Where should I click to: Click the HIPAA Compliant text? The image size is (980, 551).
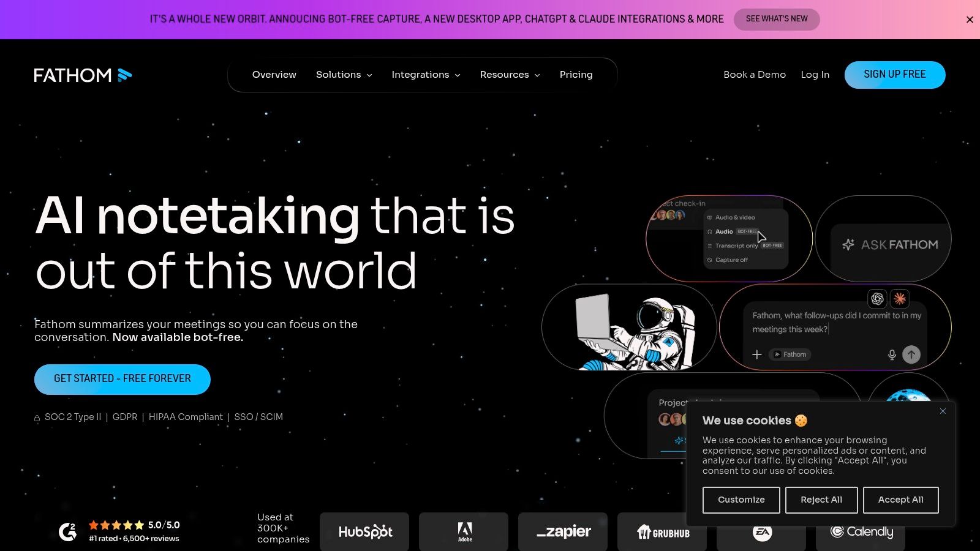click(186, 417)
